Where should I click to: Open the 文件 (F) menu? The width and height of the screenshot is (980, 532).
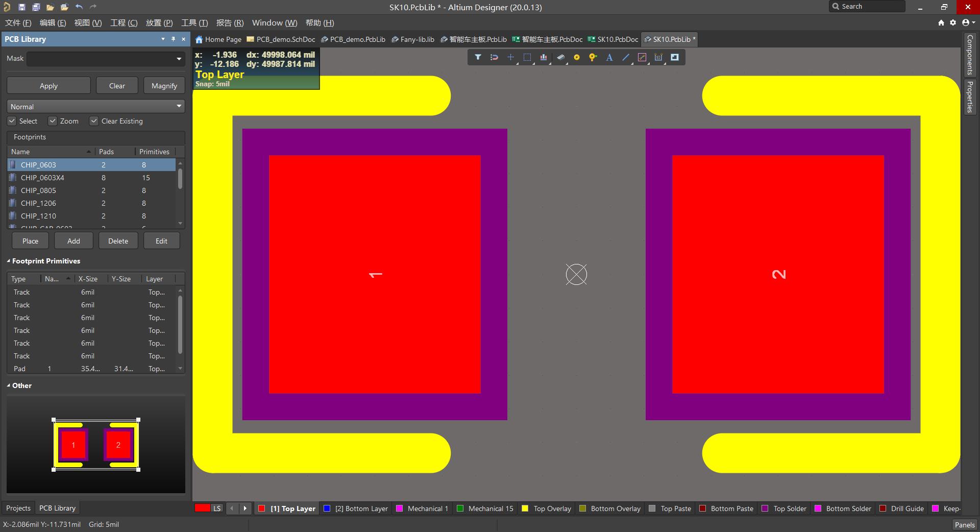coord(18,22)
